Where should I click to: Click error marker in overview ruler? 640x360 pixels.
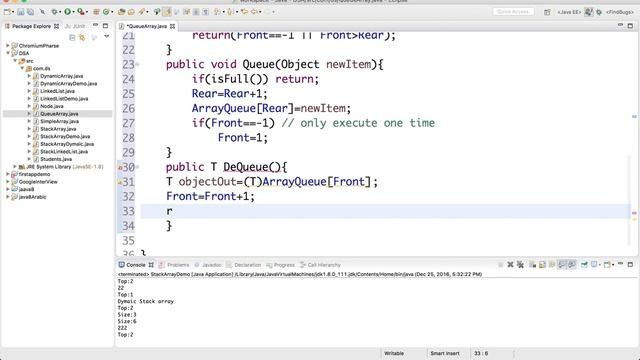coord(634,213)
